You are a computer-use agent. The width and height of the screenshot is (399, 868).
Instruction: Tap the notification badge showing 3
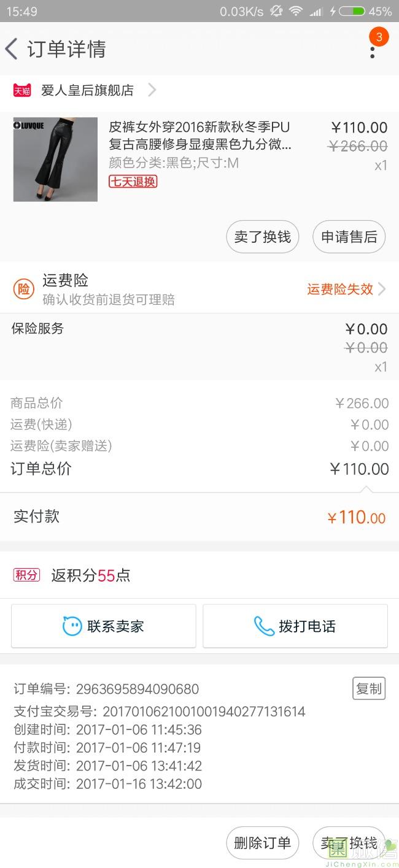pyautogui.click(x=379, y=37)
